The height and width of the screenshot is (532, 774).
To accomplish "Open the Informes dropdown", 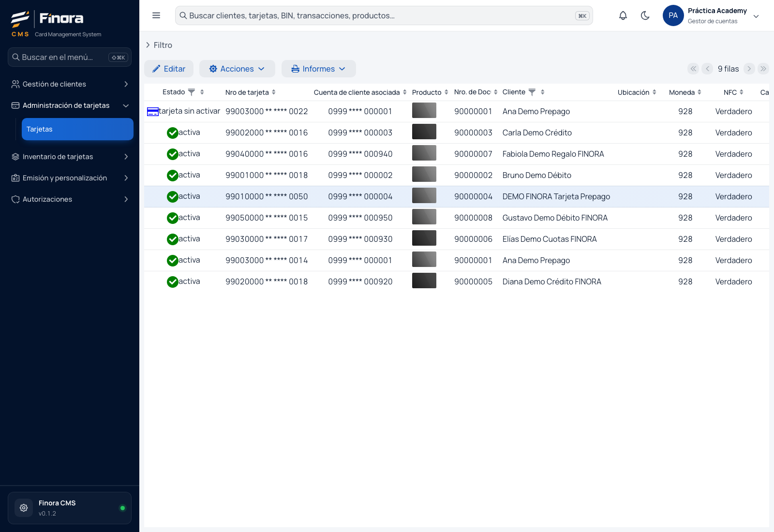I will (319, 69).
